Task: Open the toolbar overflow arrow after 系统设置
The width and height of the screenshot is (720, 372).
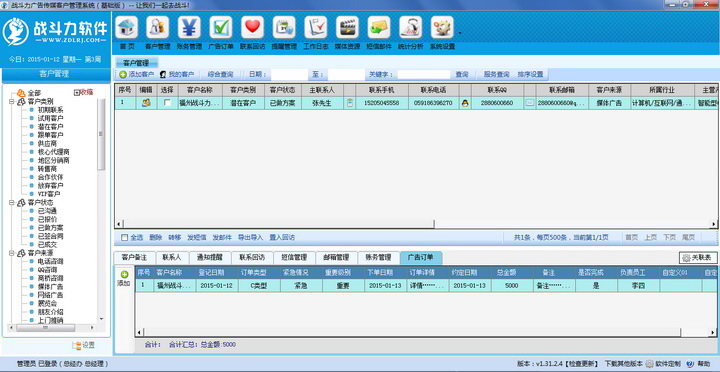Action: click(460, 33)
